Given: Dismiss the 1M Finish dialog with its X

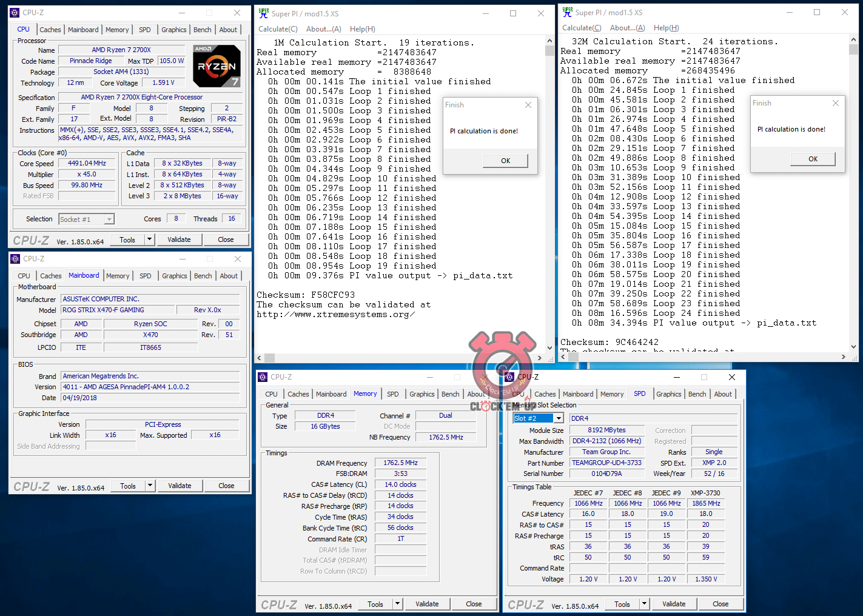Looking at the screenshot, I should (x=528, y=105).
